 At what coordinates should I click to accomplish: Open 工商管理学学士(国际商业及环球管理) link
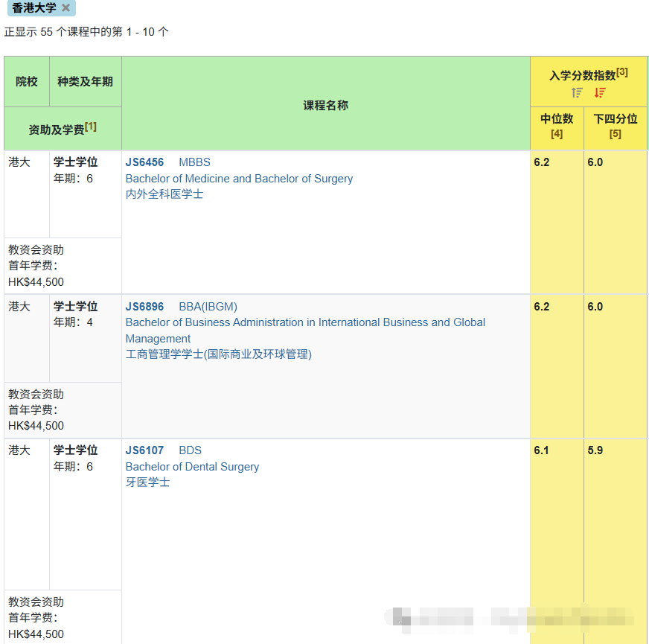coord(219,354)
